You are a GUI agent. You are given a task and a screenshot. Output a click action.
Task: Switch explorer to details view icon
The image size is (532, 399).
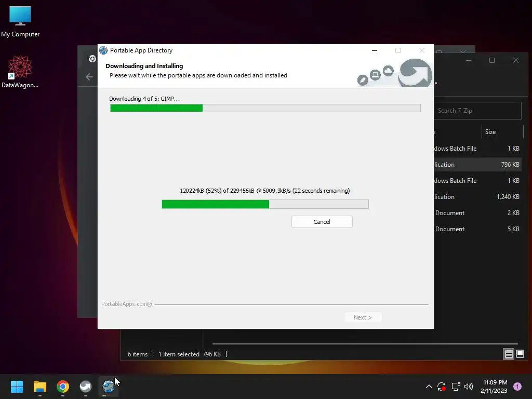click(509, 354)
